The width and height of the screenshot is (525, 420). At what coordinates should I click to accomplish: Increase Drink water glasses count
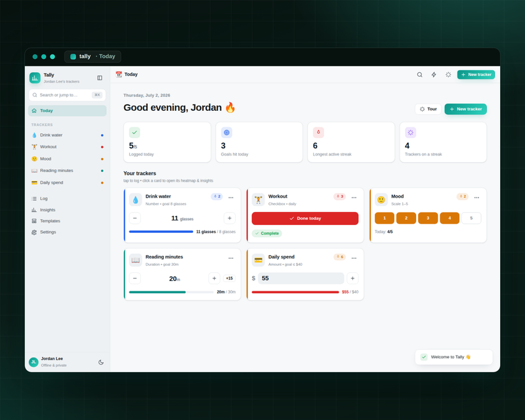coord(230,218)
